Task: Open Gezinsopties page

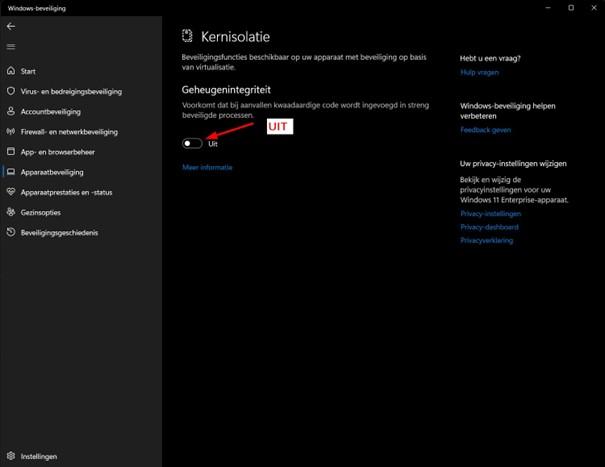Action: 41,212
